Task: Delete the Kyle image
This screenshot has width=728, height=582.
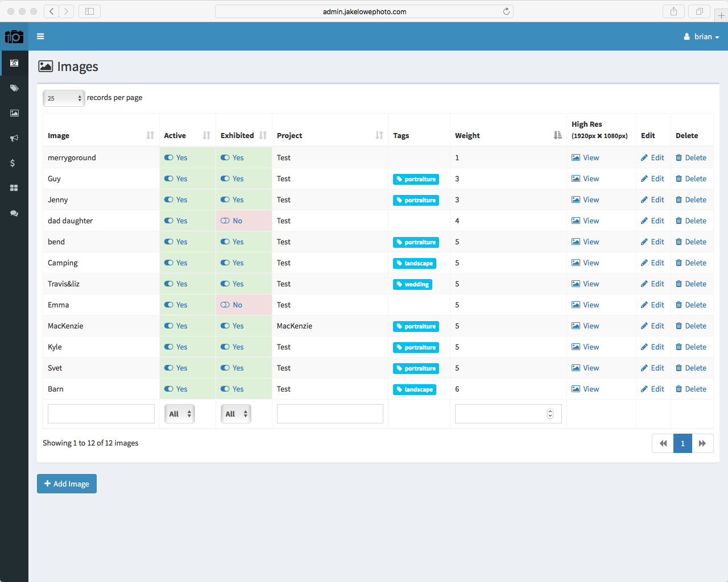Action: [x=691, y=347]
